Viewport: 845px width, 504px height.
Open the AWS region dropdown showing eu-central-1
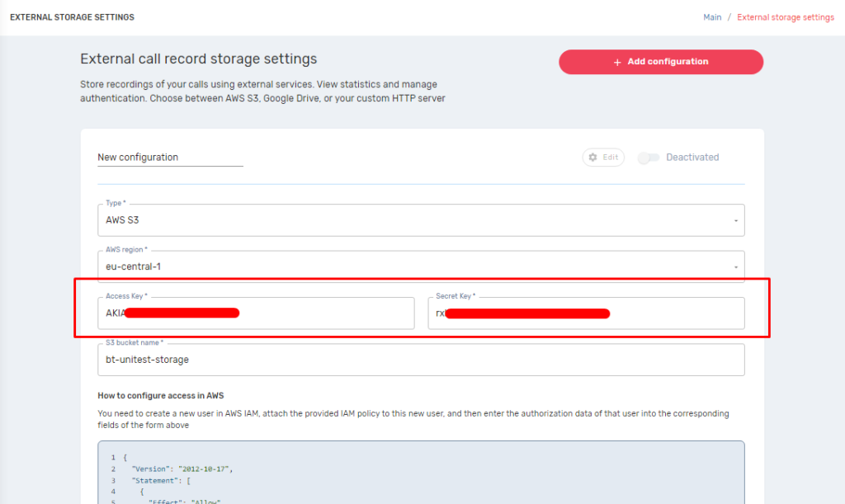[413, 267]
